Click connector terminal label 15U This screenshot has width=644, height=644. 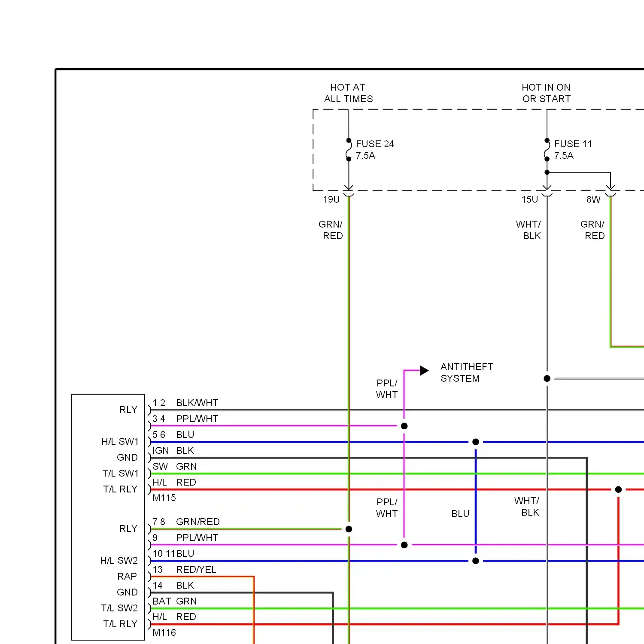pos(529,200)
